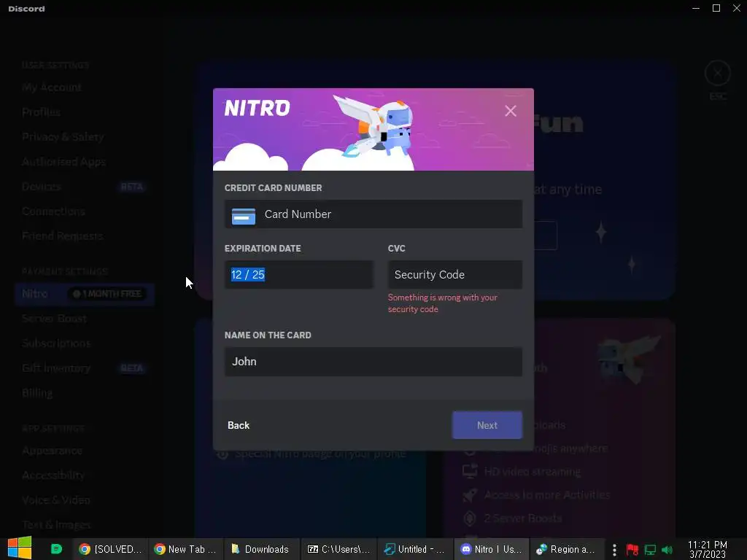Viewport: 747px width, 560px height.
Task: Open the taskbar clock and date
Action: point(708,549)
